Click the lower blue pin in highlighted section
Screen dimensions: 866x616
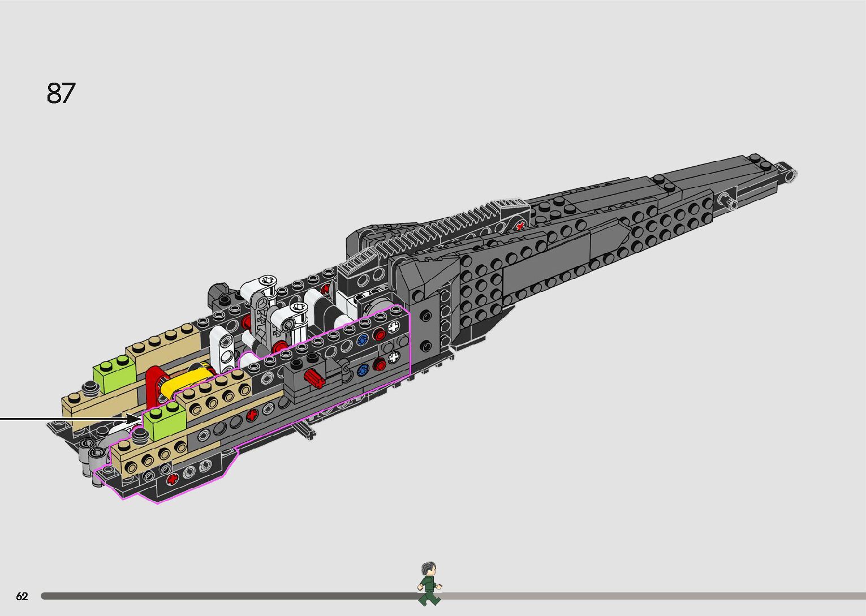pos(362,371)
